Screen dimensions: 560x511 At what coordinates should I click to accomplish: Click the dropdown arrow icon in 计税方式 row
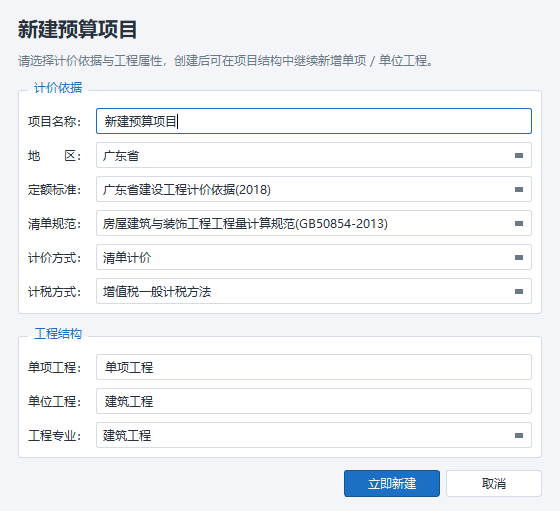pos(519,291)
